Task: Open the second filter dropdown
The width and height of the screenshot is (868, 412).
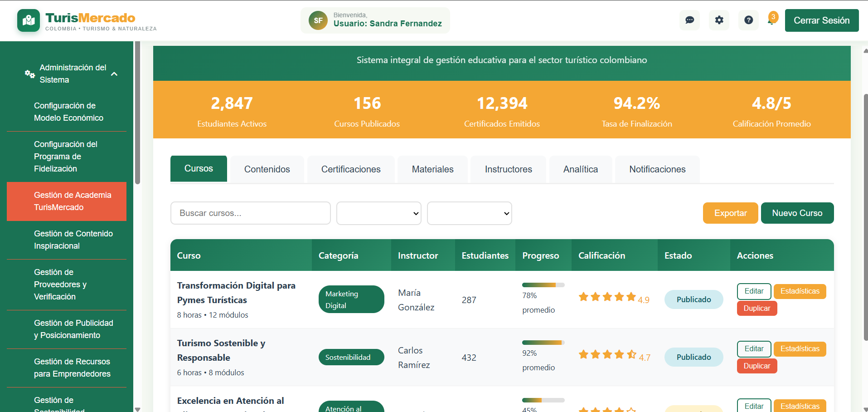Action: coord(469,213)
